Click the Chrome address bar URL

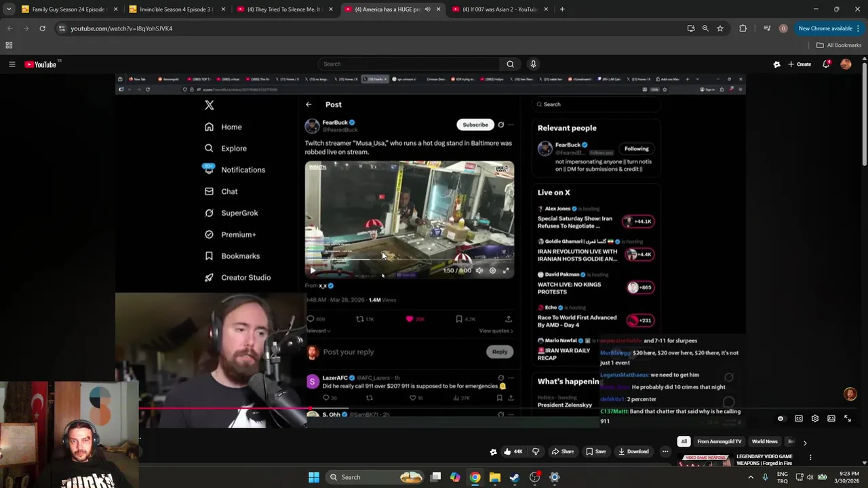pos(121,28)
